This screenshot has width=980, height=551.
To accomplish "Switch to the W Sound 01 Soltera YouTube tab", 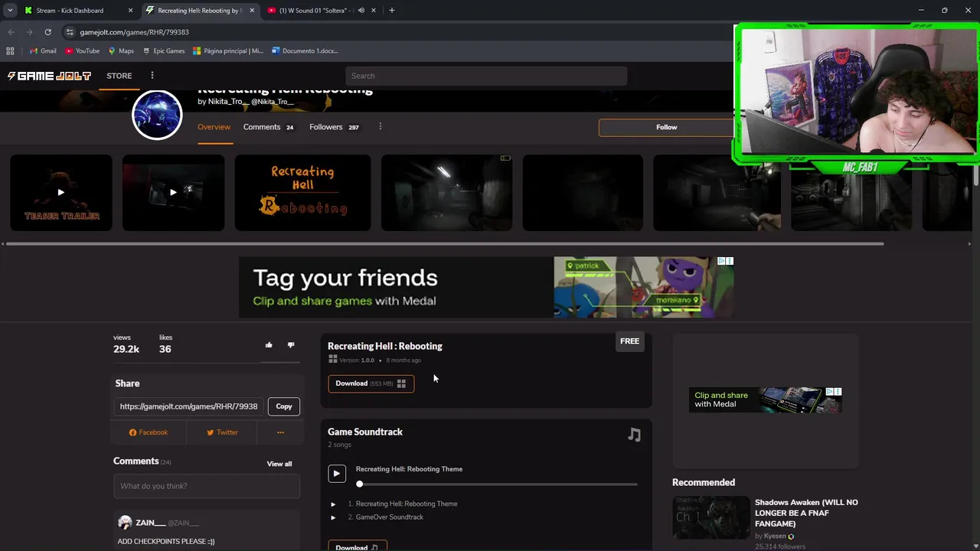I will (x=315, y=11).
